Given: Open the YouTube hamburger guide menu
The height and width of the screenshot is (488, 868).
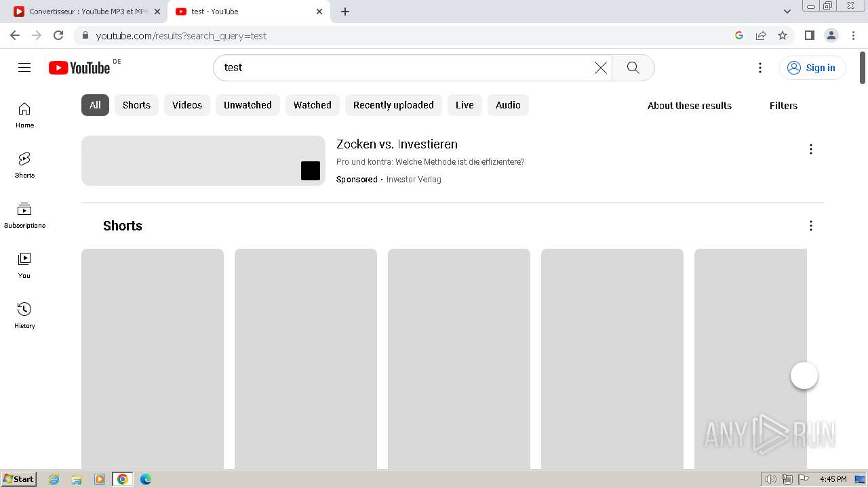Looking at the screenshot, I should tap(24, 67).
